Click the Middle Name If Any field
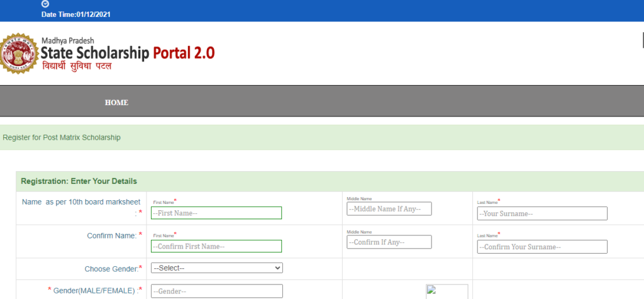 click(389, 209)
